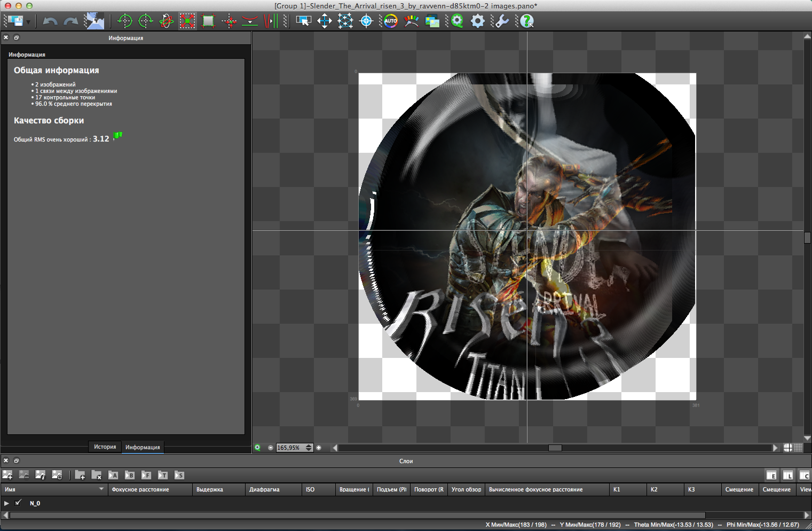Image resolution: width=812 pixels, height=531 pixels.
Task: Click the remove image icon
Action: [x=24, y=474]
